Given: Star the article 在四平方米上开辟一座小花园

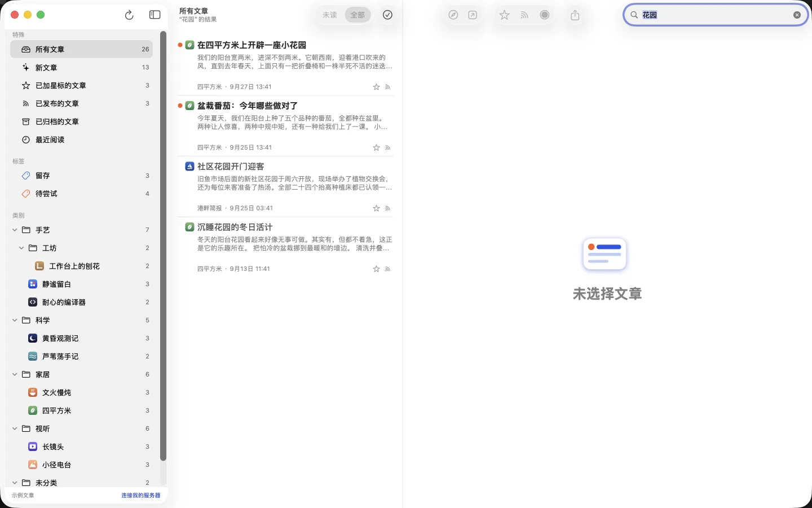Looking at the screenshot, I should tap(376, 87).
